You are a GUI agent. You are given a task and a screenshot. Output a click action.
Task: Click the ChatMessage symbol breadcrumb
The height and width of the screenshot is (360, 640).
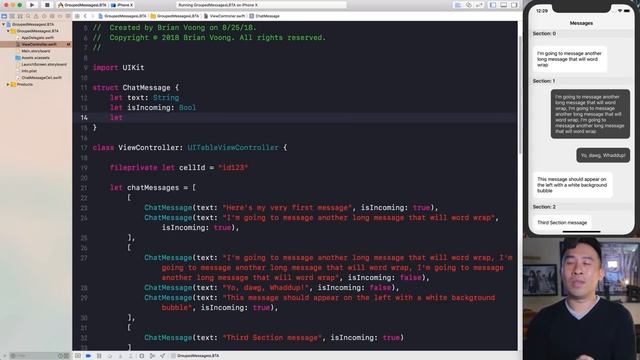(x=264, y=16)
